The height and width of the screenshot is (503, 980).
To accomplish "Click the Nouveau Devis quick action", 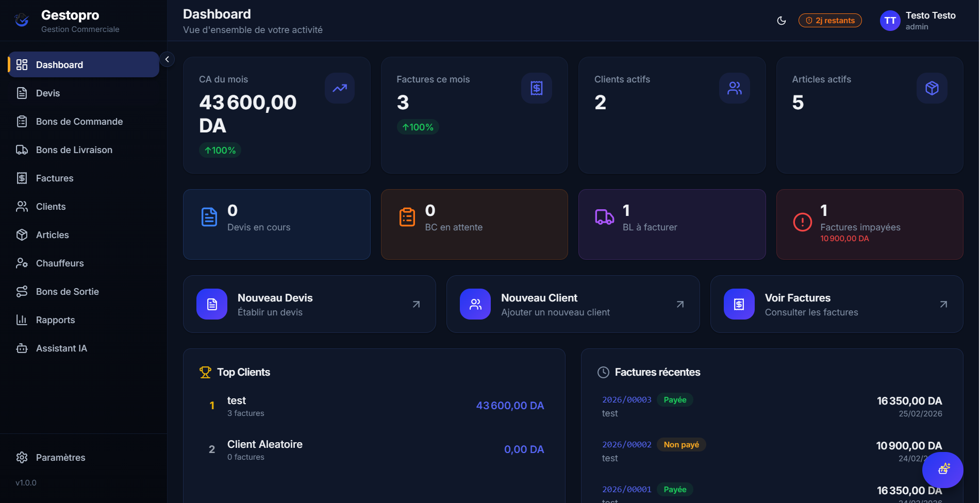I will click(x=309, y=304).
